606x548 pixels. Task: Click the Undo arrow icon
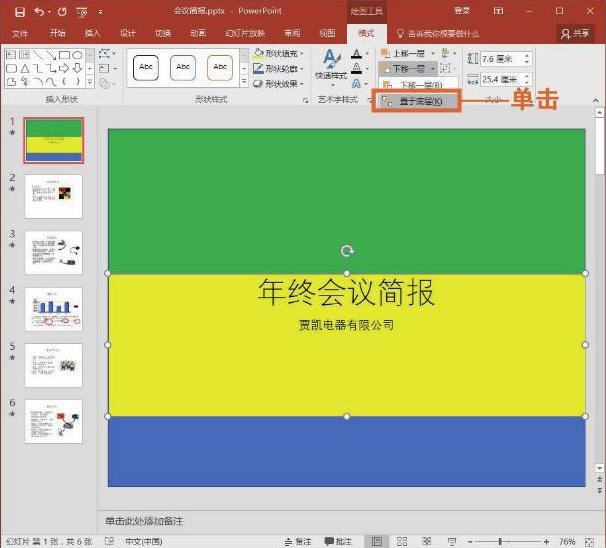click(x=39, y=12)
